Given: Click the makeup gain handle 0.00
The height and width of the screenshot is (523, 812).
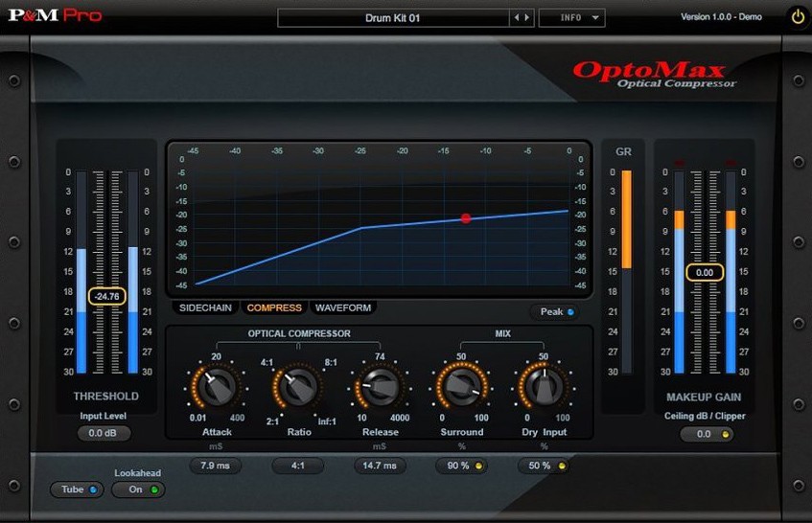Looking at the screenshot, I should [705, 273].
